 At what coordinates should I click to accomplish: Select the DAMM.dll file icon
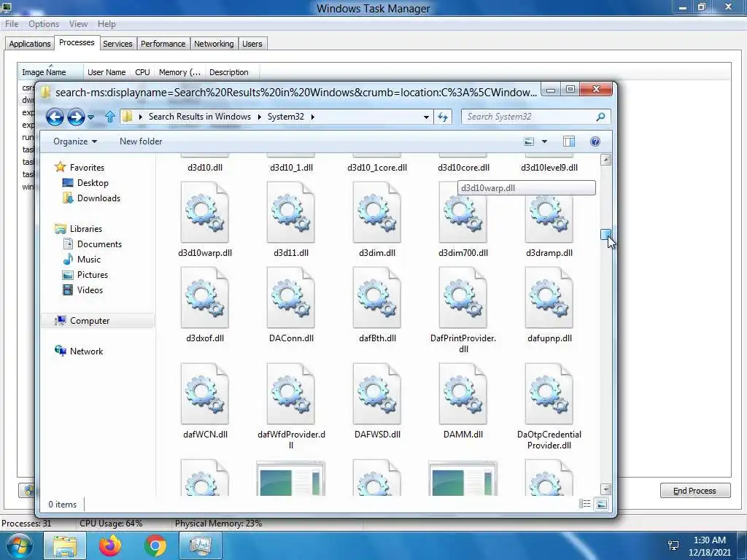(463, 394)
